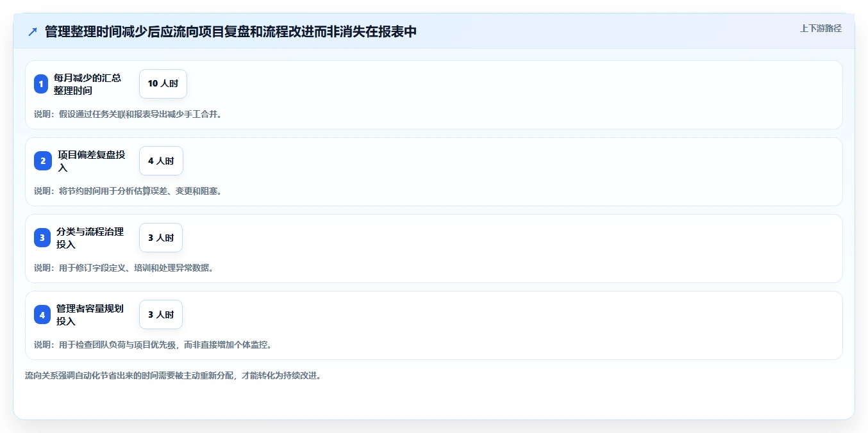Click the label 每月减少的汇总整理时间
This screenshot has height=433, width=868.
[87, 84]
